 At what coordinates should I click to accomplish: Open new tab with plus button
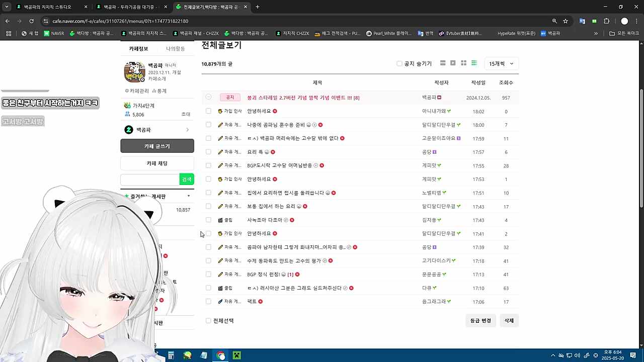tap(258, 7)
